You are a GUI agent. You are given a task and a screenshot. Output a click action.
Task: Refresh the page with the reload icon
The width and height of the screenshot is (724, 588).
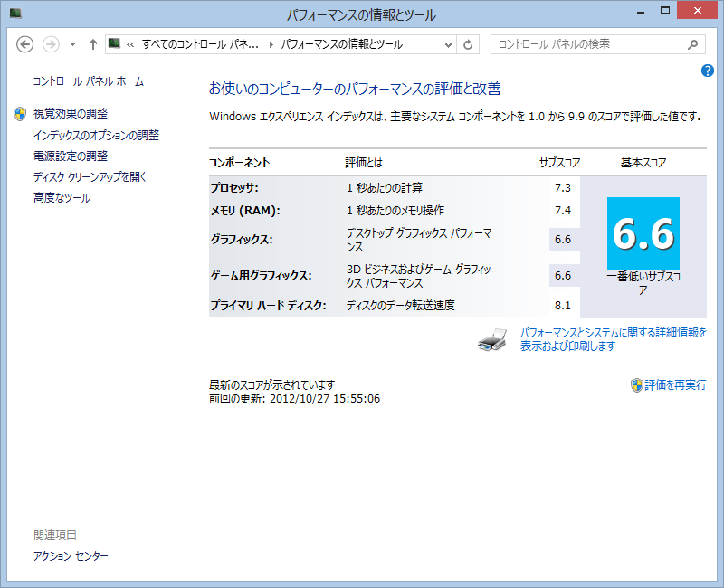468,44
